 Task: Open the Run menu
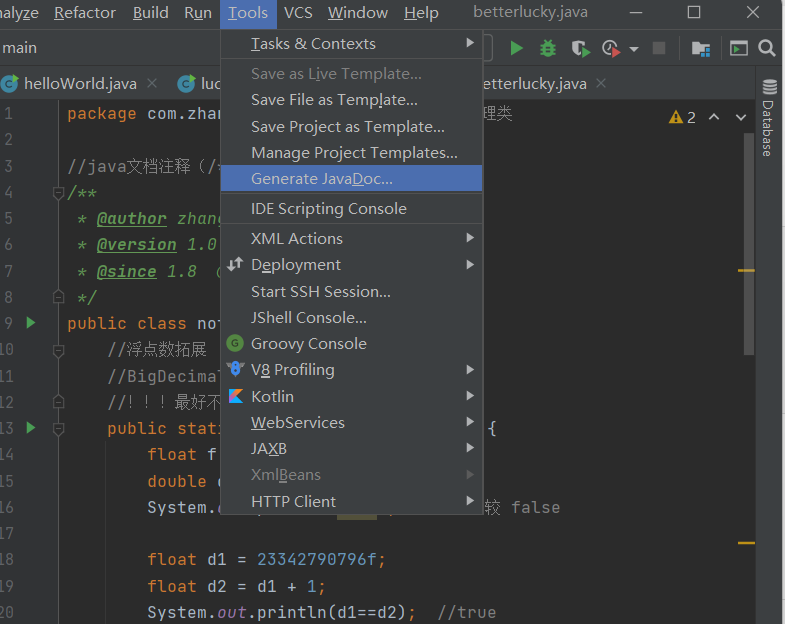click(x=198, y=13)
